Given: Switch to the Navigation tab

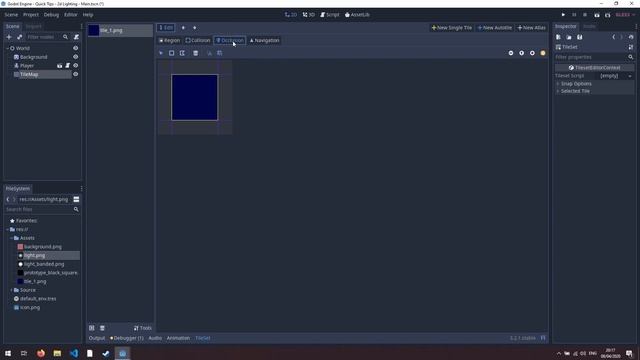Looking at the screenshot, I should point(264,40).
